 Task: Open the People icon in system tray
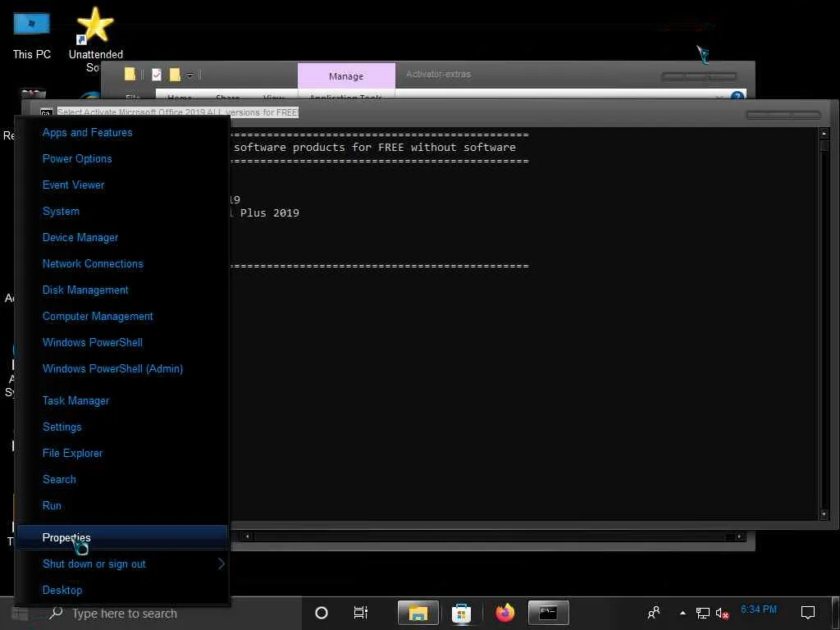point(654,612)
